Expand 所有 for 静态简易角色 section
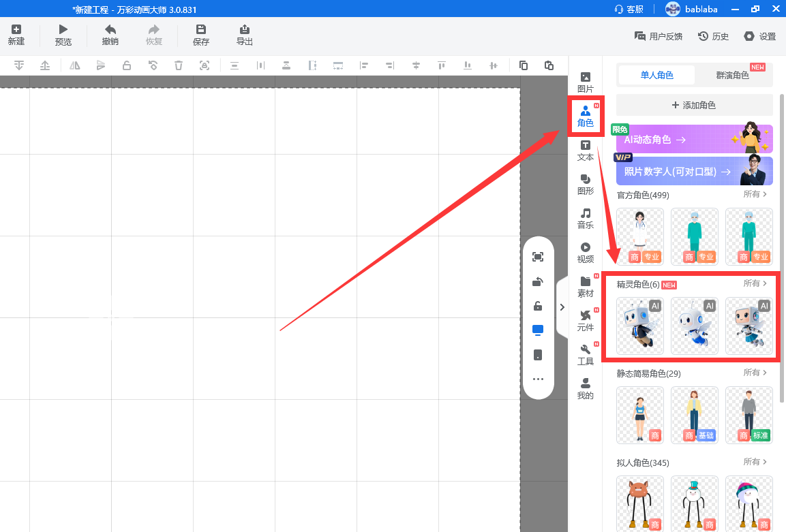786x532 pixels. 755,373
